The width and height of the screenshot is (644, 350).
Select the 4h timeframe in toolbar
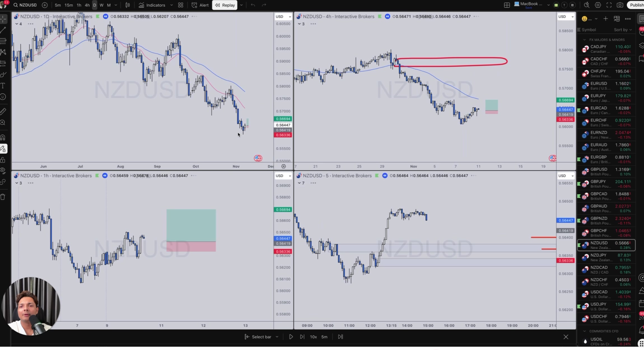[87, 5]
